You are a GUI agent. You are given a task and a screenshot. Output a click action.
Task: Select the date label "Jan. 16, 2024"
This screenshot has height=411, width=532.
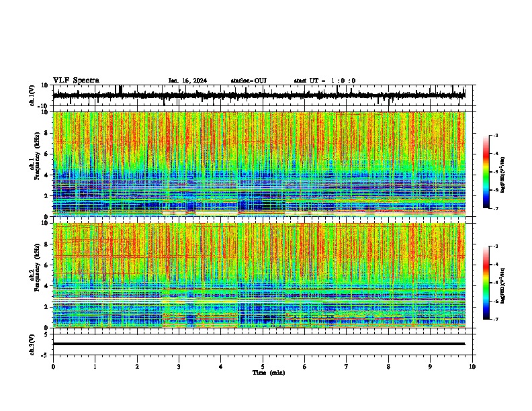(187, 81)
